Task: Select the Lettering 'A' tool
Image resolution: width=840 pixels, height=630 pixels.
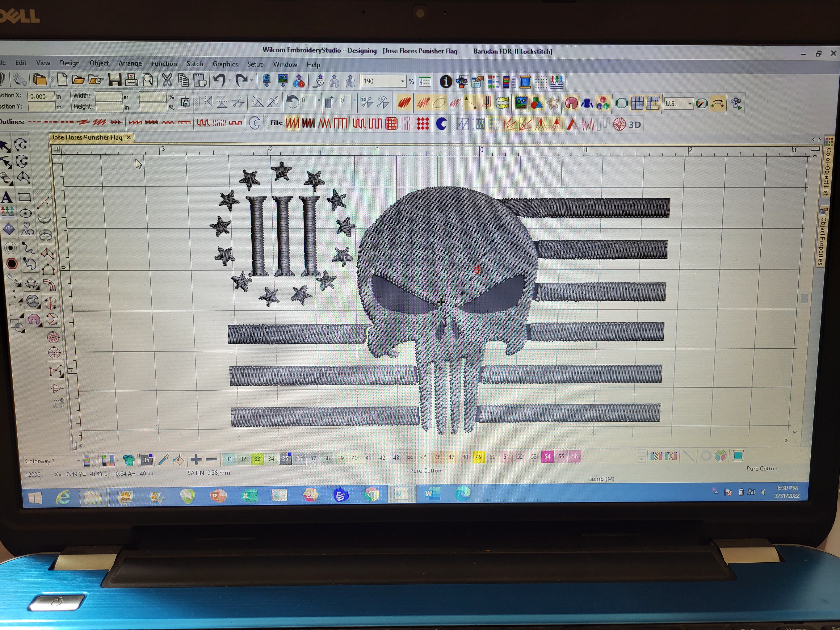Action: point(7,197)
